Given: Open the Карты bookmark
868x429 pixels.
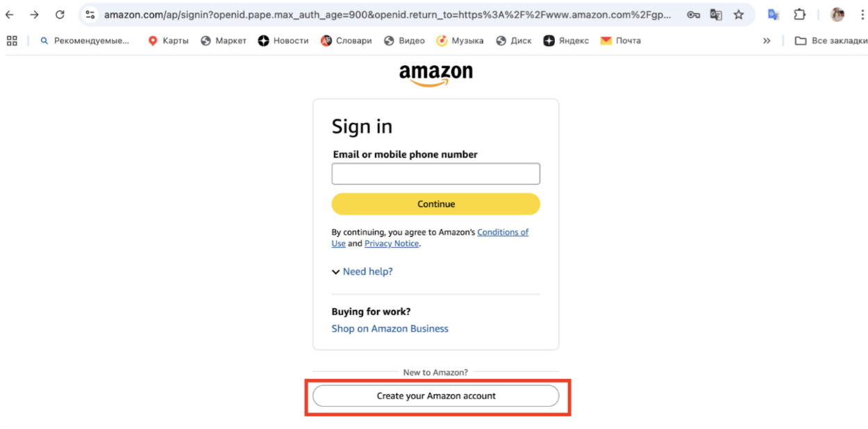Looking at the screenshot, I should click(169, 41).
